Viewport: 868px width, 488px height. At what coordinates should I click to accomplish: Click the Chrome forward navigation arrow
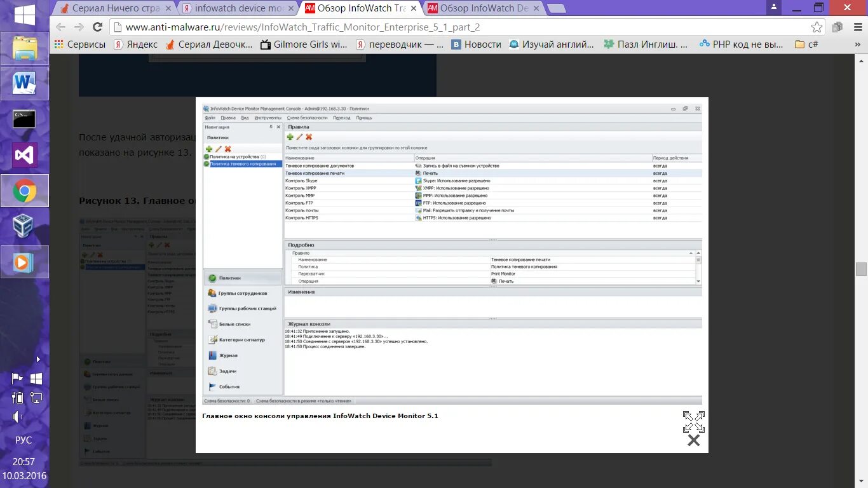tap(79, 27)
